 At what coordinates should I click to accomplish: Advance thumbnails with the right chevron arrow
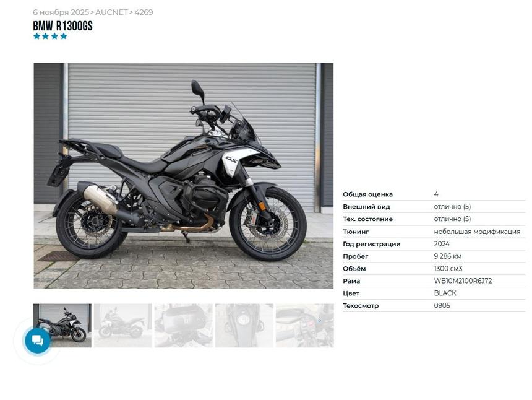[x=320, y=320]
